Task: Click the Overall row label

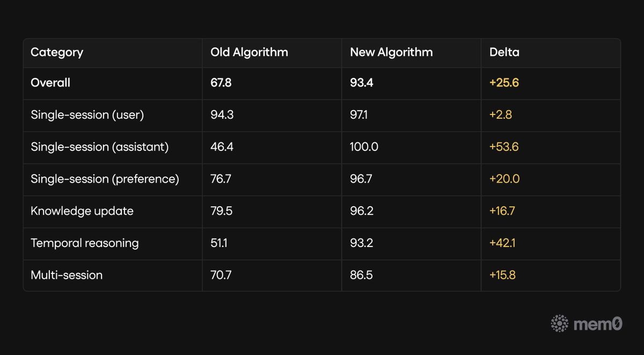Action: (x=50, y=83)
